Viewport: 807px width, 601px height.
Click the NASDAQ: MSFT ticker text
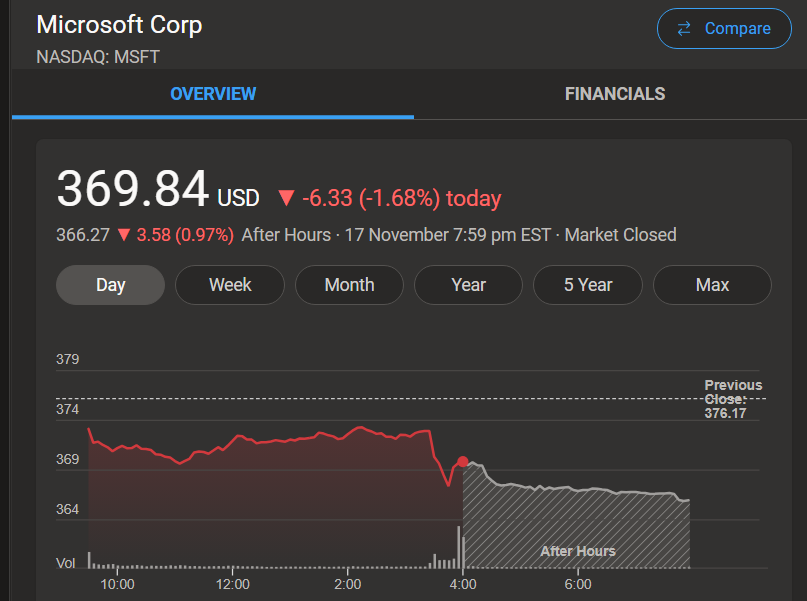click(x=98, y=57)
